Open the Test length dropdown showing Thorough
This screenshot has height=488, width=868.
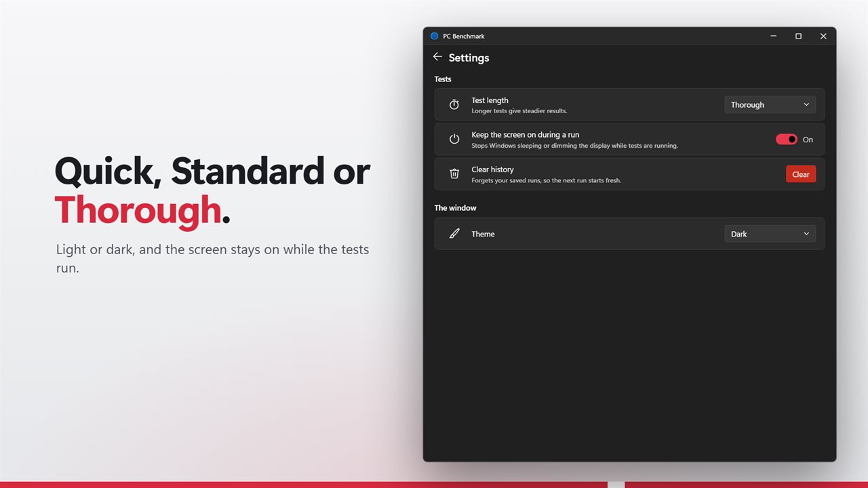(770, 104)
